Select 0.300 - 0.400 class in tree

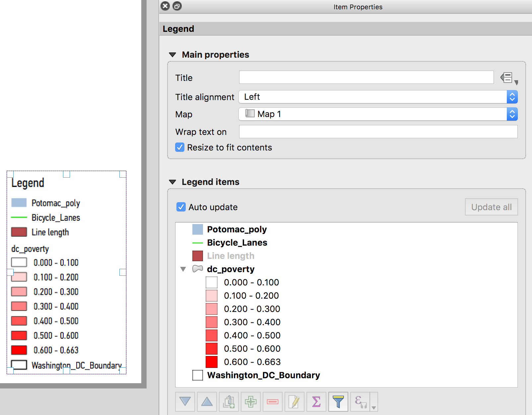(252, 322)
